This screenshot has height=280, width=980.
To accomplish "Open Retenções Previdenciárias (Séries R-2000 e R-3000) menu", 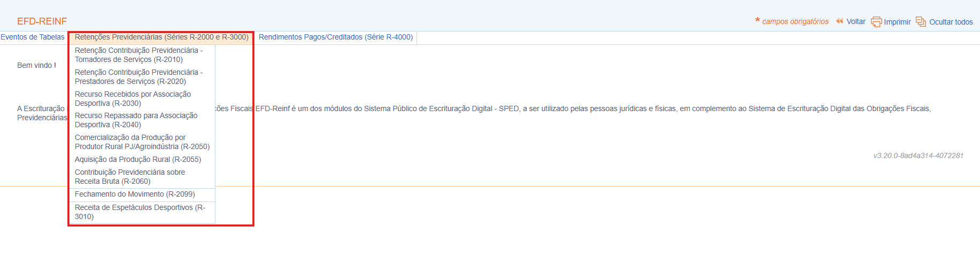I will coord(161,37).
